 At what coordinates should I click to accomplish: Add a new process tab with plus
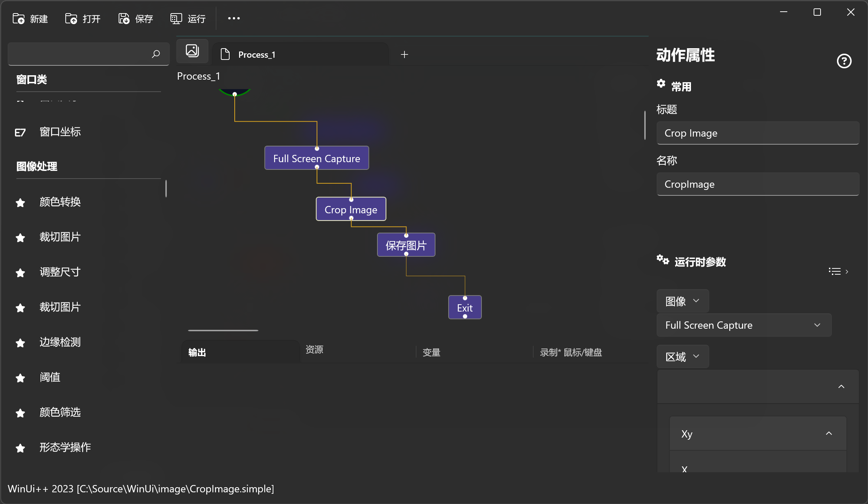point(404,54)
